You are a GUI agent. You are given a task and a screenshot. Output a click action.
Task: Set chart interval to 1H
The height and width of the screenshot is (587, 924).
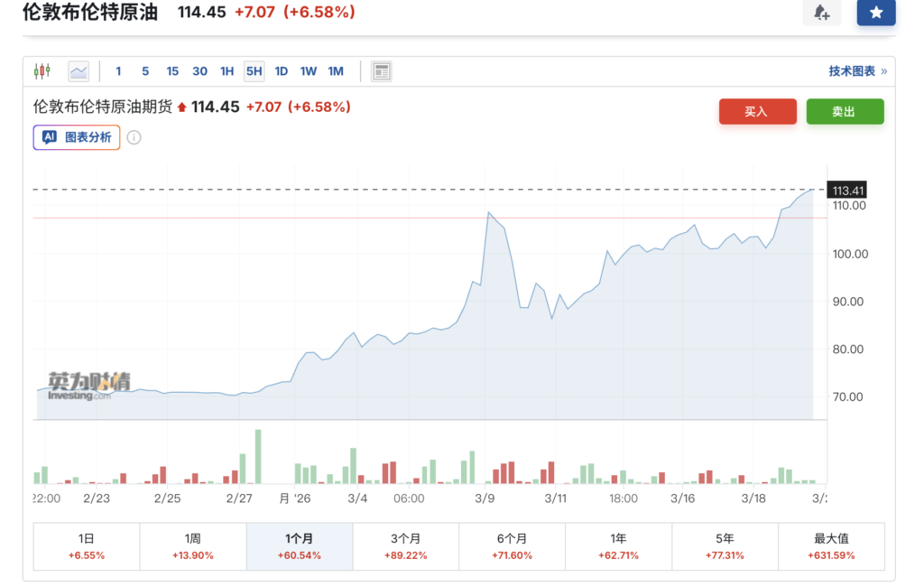[x=226, y=71]
